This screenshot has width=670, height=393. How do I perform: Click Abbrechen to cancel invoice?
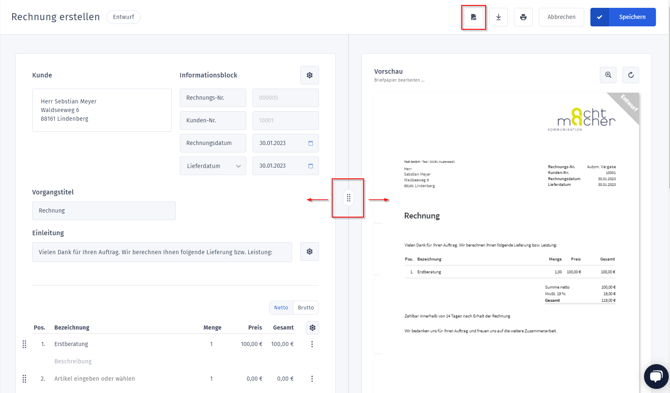pos(561,17)
